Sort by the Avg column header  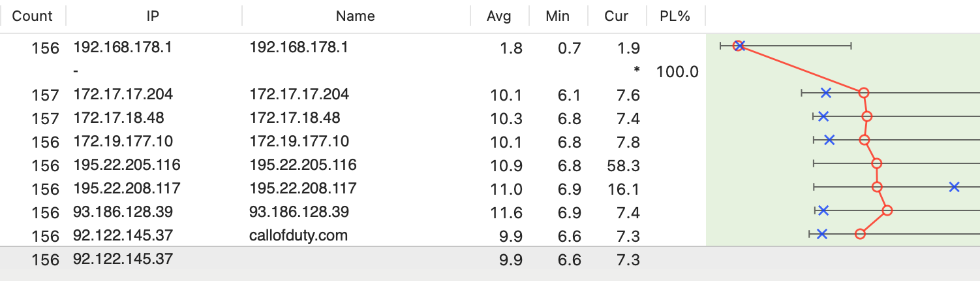499,16
